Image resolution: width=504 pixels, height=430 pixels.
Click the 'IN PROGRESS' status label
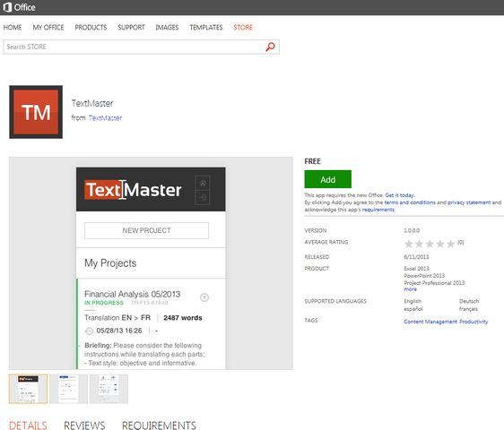coord(104,303)
